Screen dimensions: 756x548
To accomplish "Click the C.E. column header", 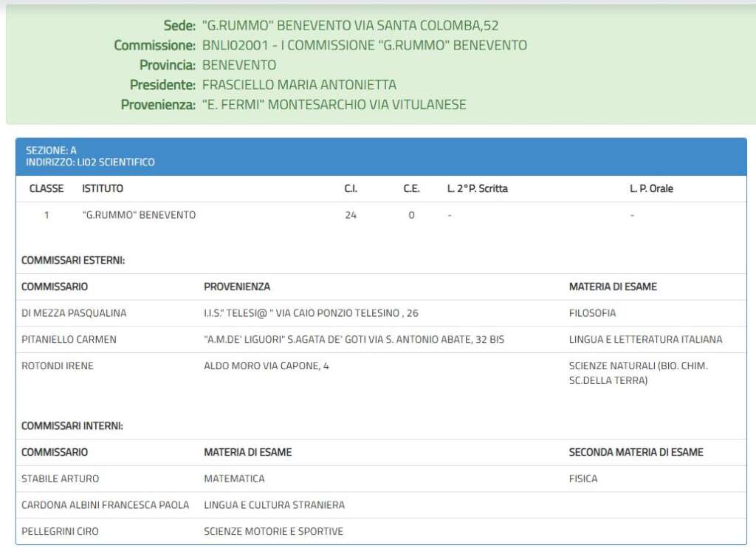I will [411, 188].
